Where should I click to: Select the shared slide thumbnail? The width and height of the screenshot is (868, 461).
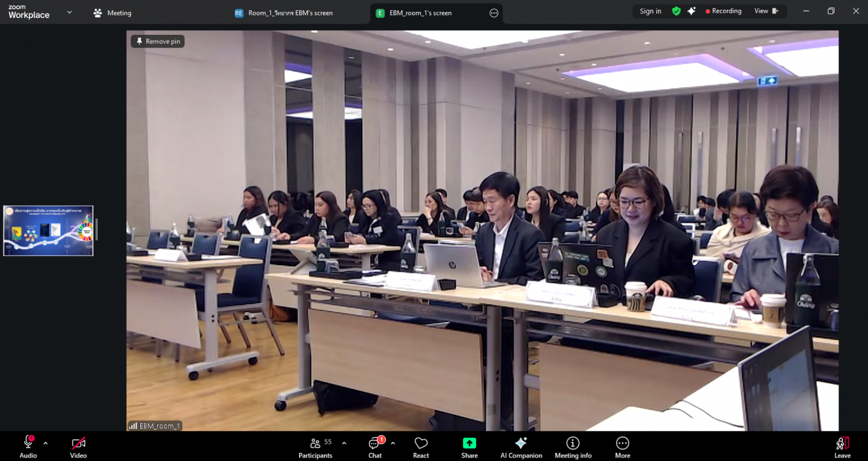coord(48,231)
